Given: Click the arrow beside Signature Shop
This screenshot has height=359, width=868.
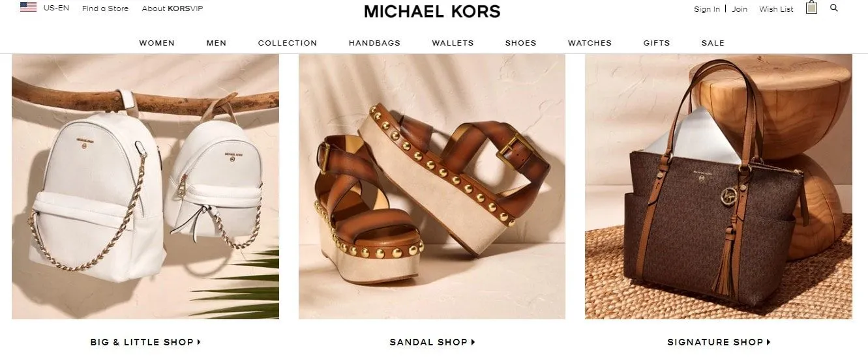Looking at the screenshot, I should 769,342.
